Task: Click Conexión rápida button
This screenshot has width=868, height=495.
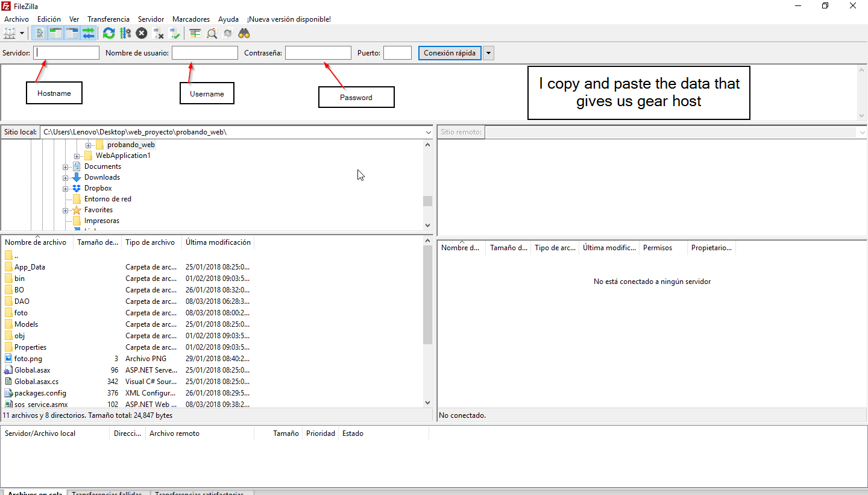Action: click(x=450, y=53)
